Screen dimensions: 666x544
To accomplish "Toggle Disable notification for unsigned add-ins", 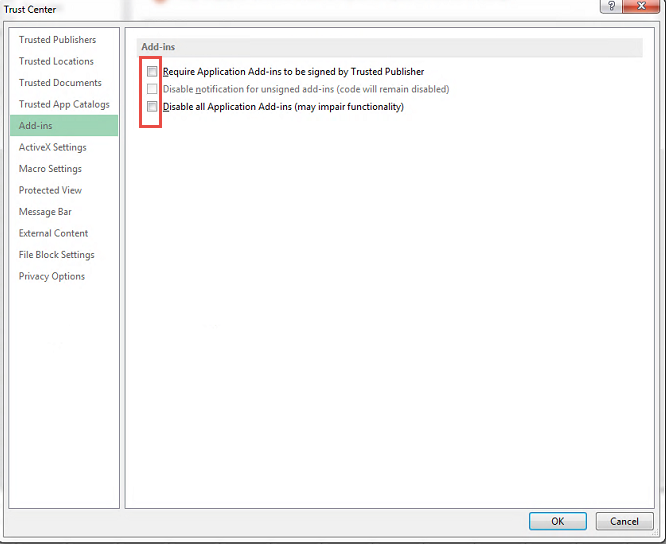I will click(152, 89).
